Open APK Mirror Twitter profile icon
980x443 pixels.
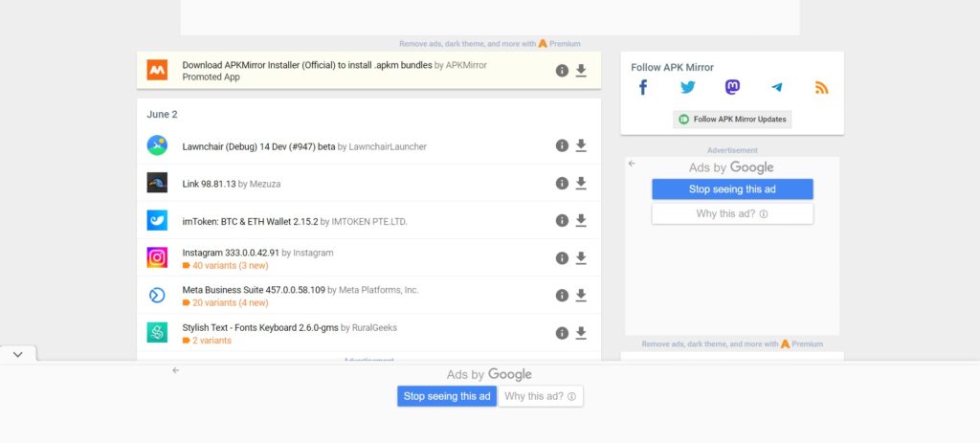[x=687, y=87]
